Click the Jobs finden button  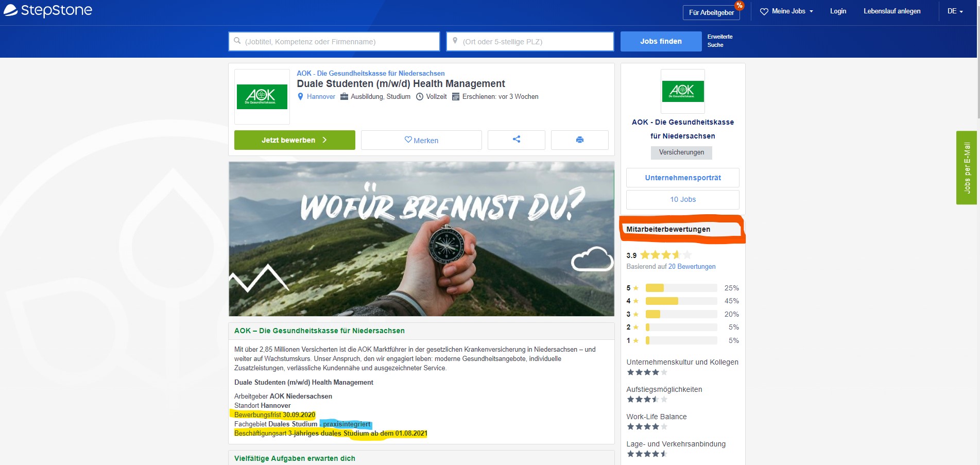point(661,41)
